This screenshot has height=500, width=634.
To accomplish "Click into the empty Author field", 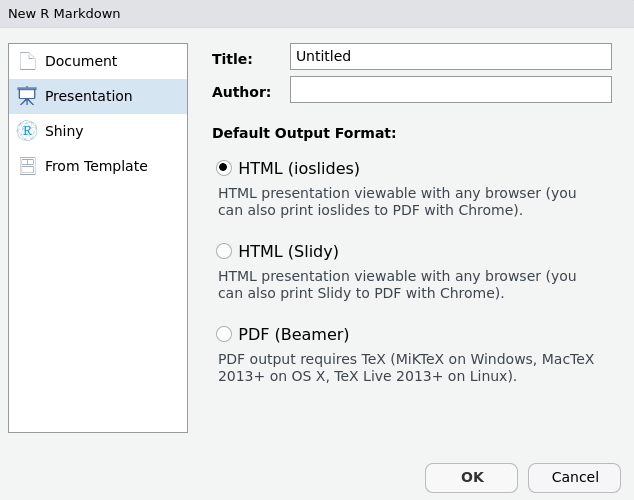I will point(450,90).
